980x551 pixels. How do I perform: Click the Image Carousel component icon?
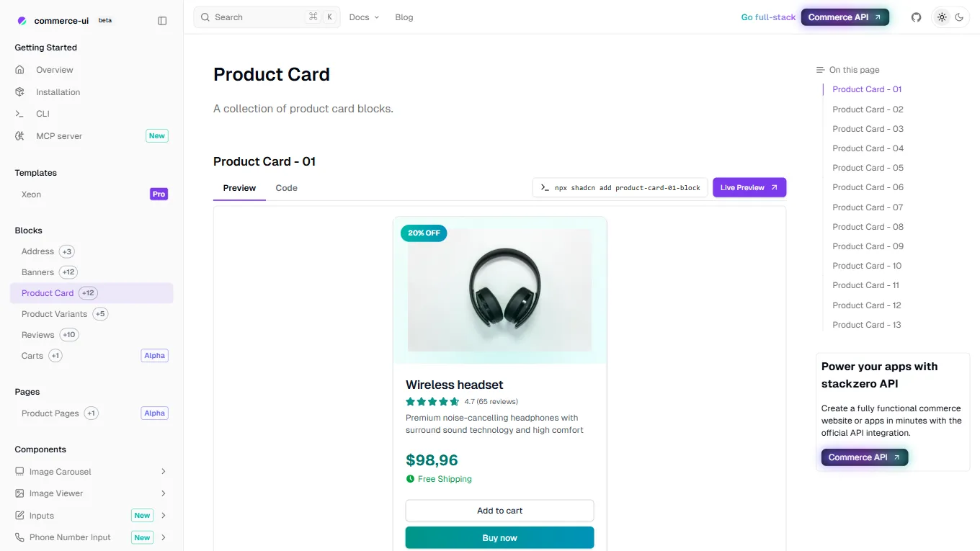[19, 471]
